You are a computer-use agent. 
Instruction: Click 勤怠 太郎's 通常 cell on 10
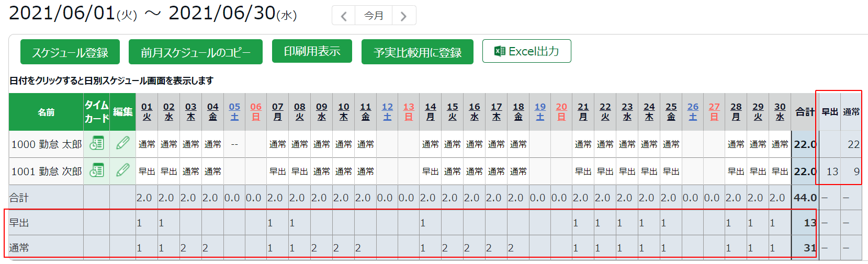[x=344, y=144]
